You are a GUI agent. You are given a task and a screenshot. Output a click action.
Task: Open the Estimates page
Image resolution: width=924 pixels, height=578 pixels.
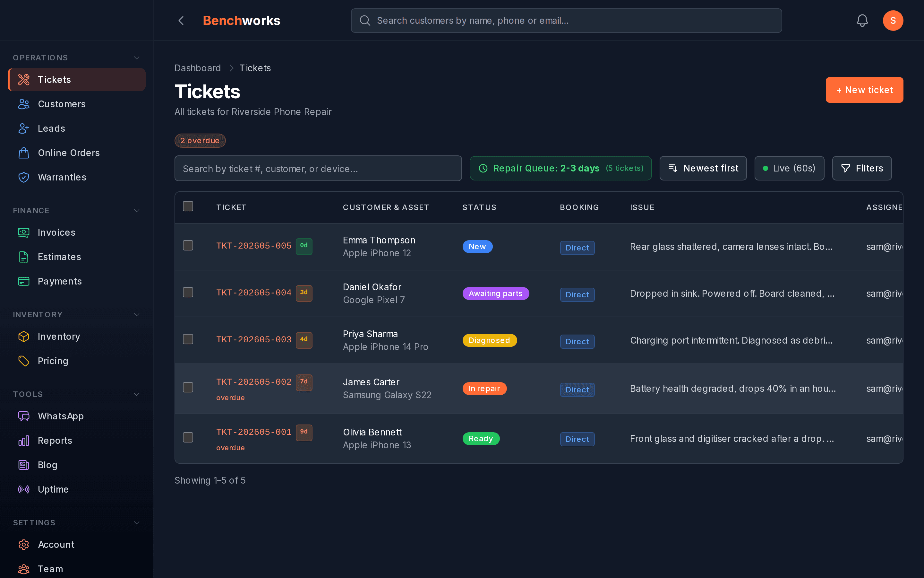point(77,257)
